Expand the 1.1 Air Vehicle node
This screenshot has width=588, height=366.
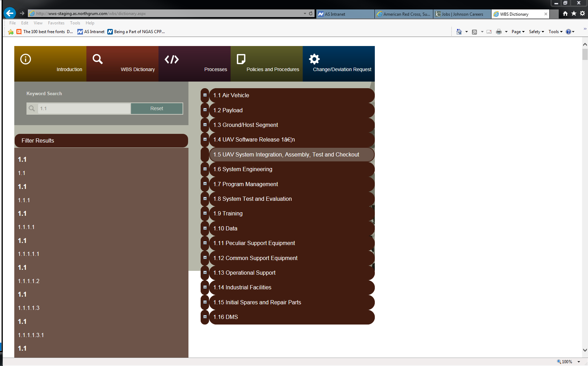coord(205,95)
